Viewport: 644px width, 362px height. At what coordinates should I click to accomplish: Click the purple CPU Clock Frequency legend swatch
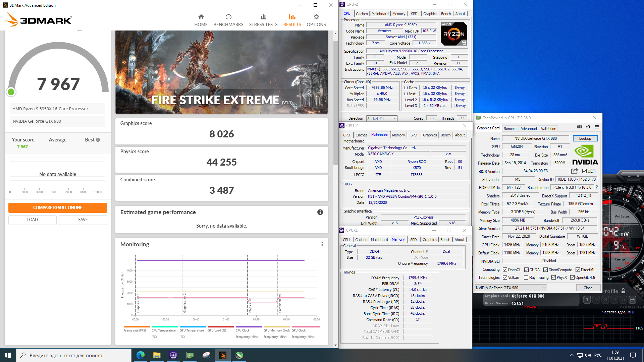249,326
